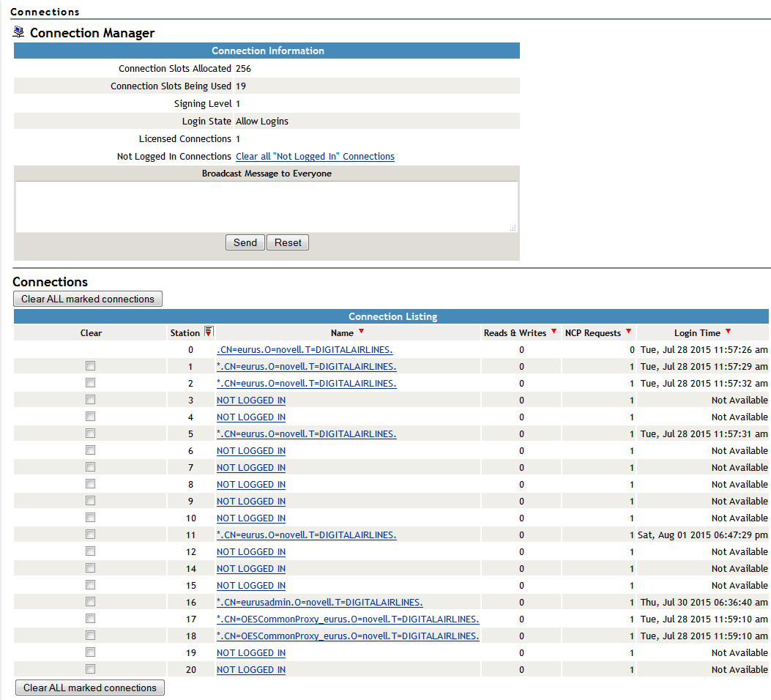The image size is (771, 700).
Task: Click the Reset button
Action: click(x=288, y=242)
